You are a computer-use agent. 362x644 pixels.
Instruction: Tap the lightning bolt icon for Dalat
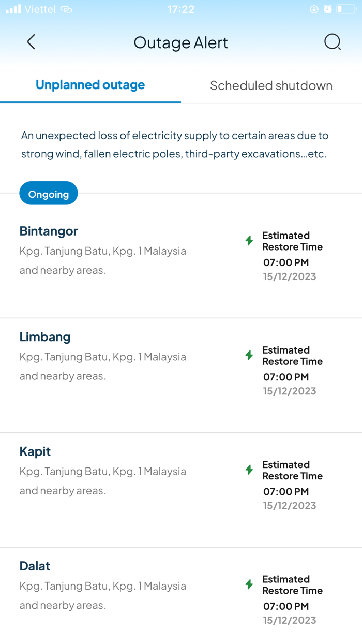pyautogui.click(x=249, y=584)
